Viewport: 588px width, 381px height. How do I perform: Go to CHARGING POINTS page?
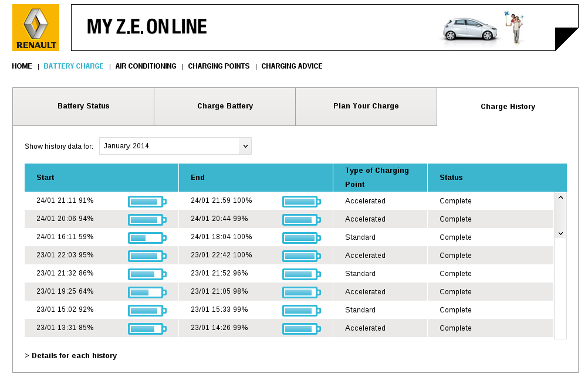[x=219, y=66]
